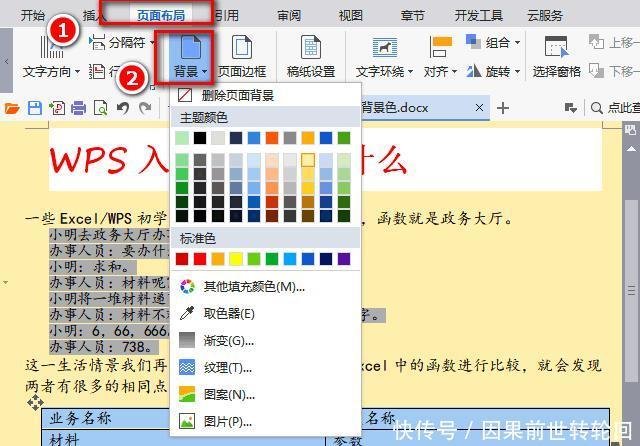Pick the light blue standard color
Viewport: 640px width, 446px height.
(290, 259)
